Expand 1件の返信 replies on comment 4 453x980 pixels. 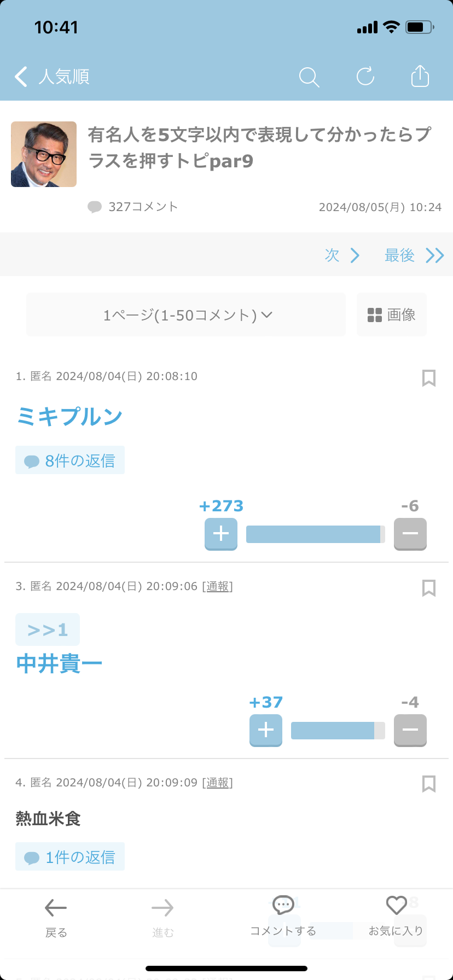tap(70, 856)
